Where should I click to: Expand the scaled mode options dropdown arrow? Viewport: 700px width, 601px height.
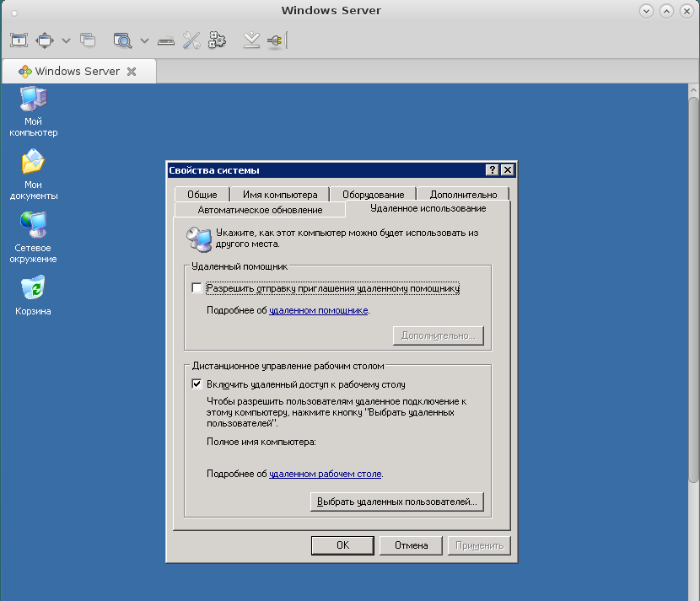(x=144, y=41)
